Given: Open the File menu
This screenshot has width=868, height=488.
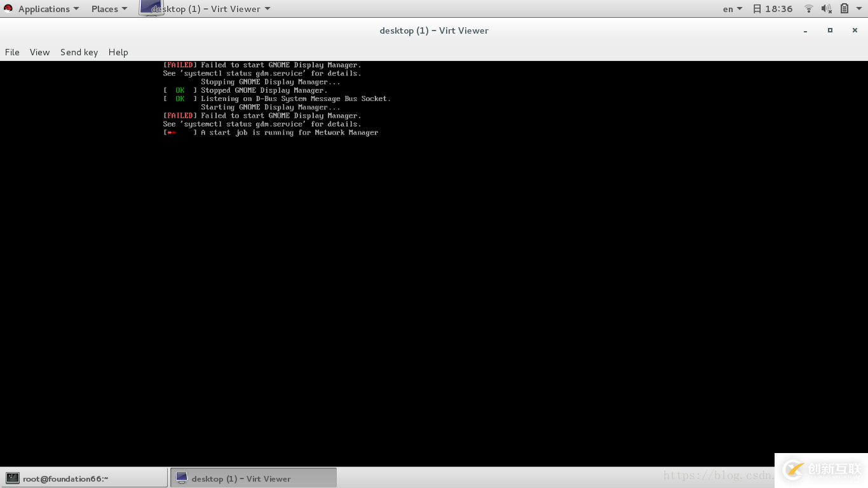Looking at the screenshot, I should coord(12,52).
